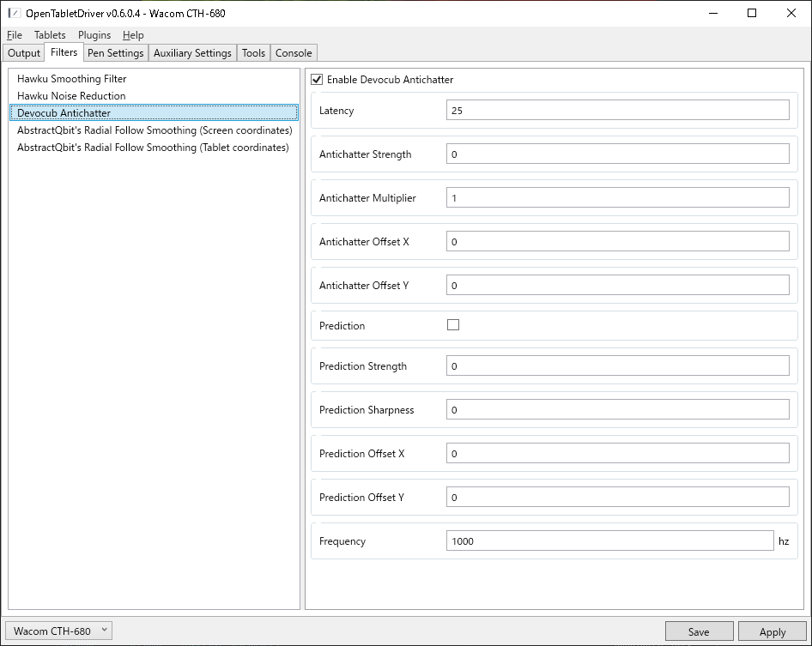This screenshot has width=812, height=646.
Task: Switch to the Pen Settings tab
Action: [x=116, y=53]
